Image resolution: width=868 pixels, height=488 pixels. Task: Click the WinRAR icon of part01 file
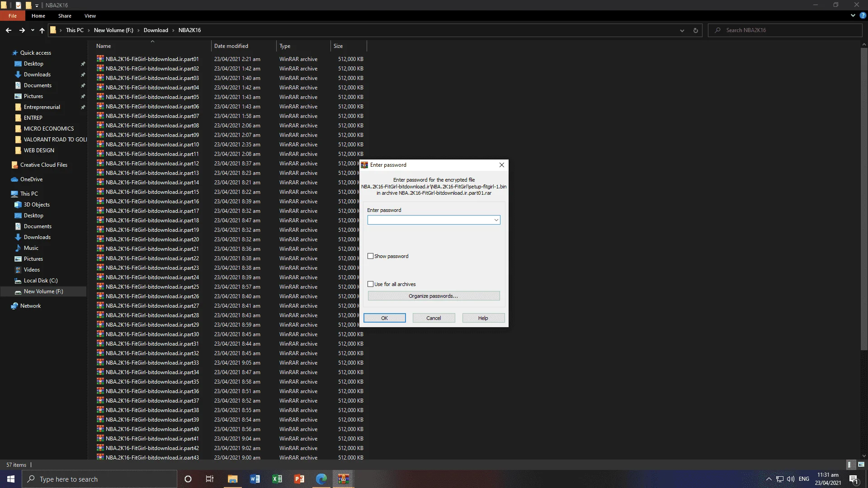pyautogui.click(x=100, y=59)
